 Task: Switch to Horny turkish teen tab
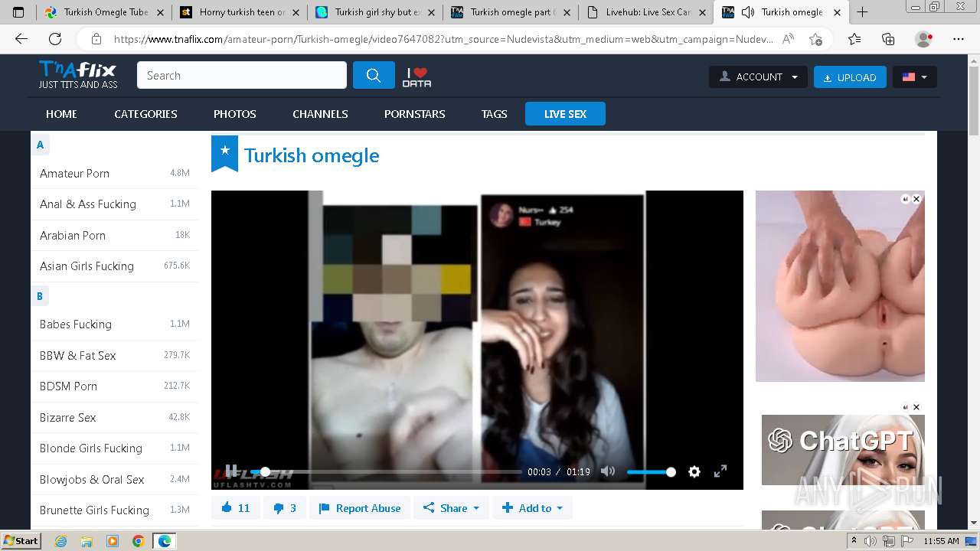point(240,12)
